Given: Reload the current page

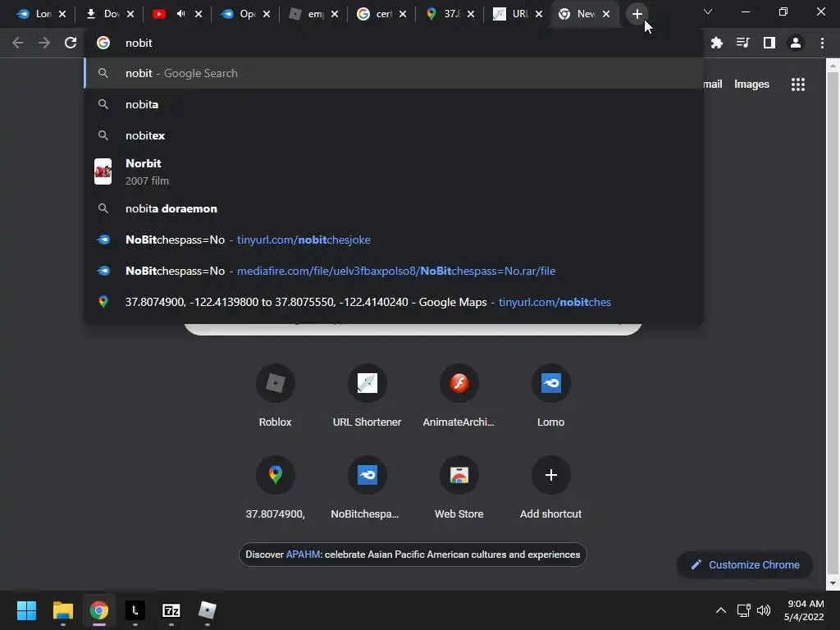Looking at the screenshot, I should pos(71,43).
